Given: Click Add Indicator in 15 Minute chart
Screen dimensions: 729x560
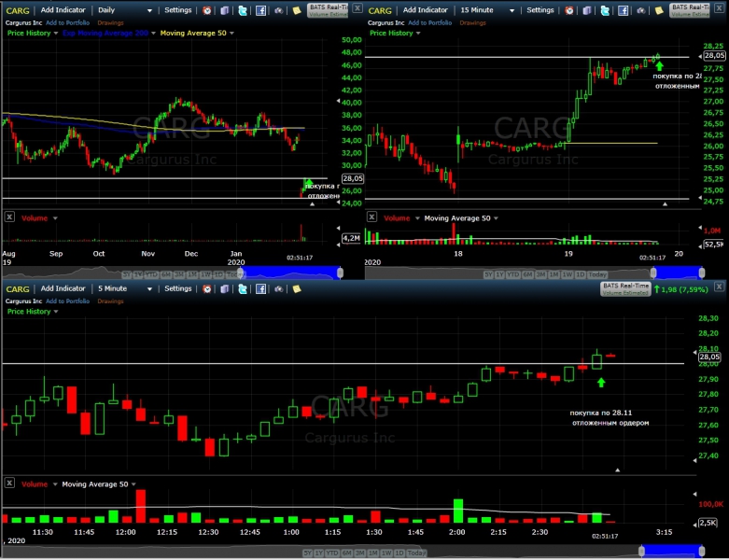Looking at the screenshot, I should tap(425, 10).
